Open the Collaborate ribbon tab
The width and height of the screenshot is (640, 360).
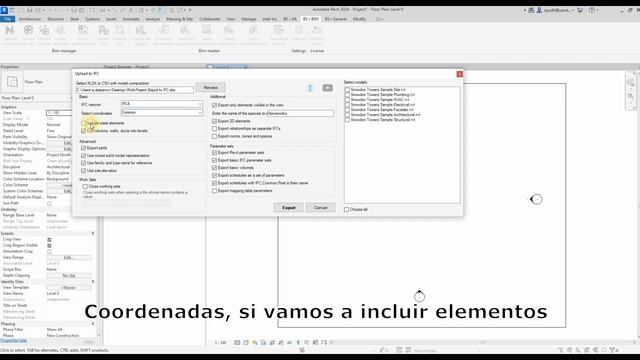(x=210, y=19)
